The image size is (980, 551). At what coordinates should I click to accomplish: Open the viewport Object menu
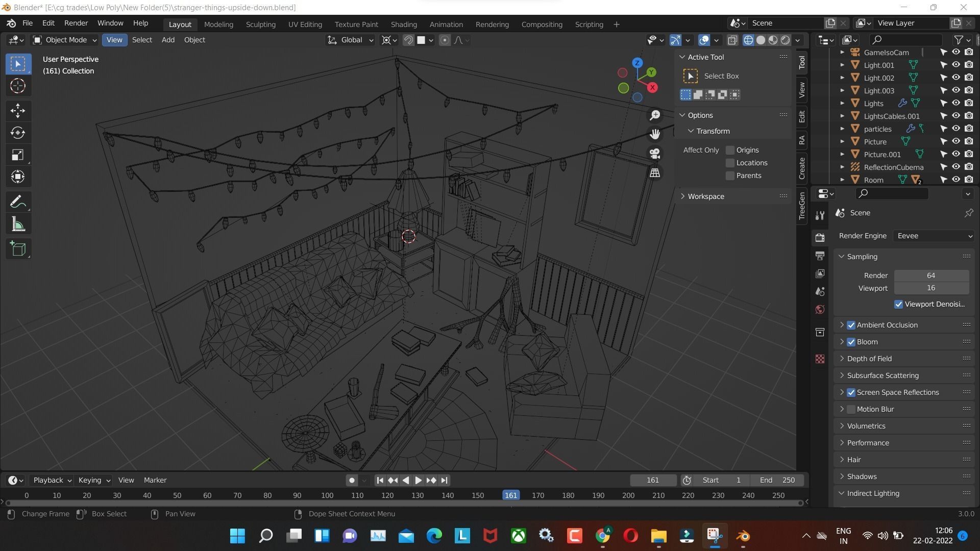click(194, 40)
